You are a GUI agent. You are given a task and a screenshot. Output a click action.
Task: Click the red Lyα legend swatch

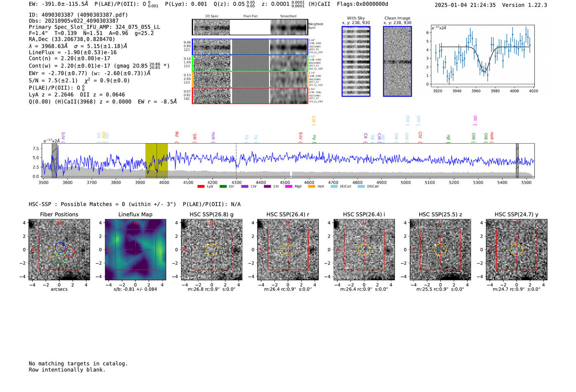(201, 186)
